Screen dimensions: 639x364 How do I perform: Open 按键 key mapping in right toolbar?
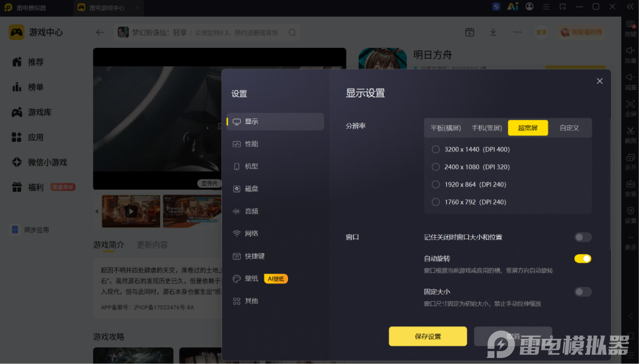[630, 29]
